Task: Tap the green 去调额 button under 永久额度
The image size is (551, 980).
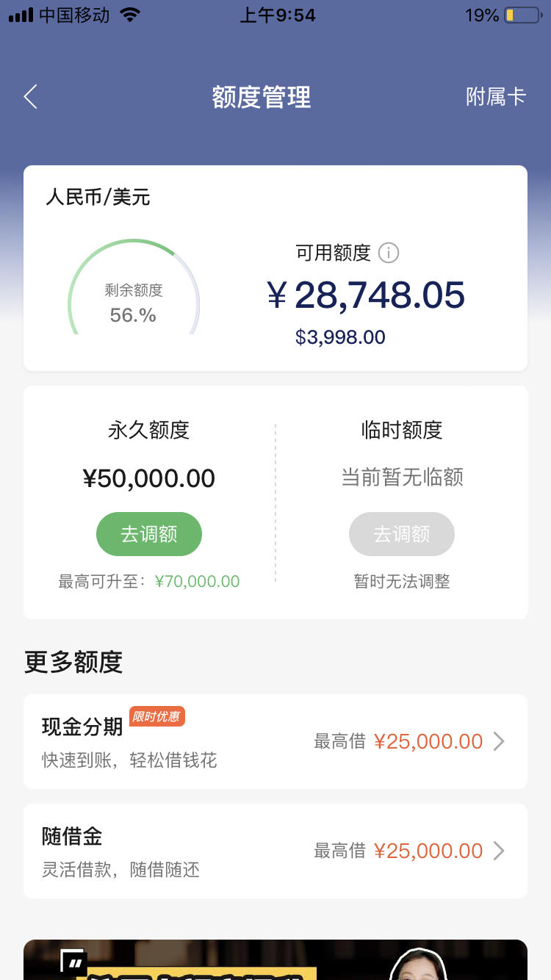Action: coord(149,534)
